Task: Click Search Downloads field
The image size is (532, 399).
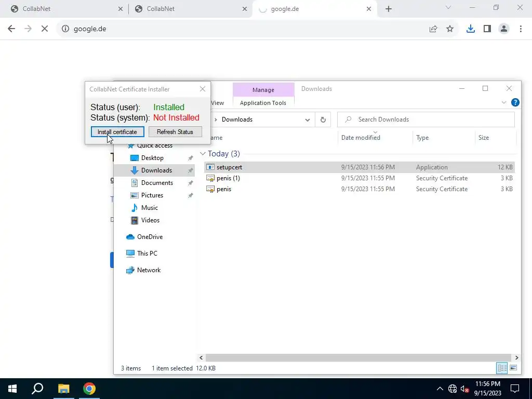Action: 426,119
